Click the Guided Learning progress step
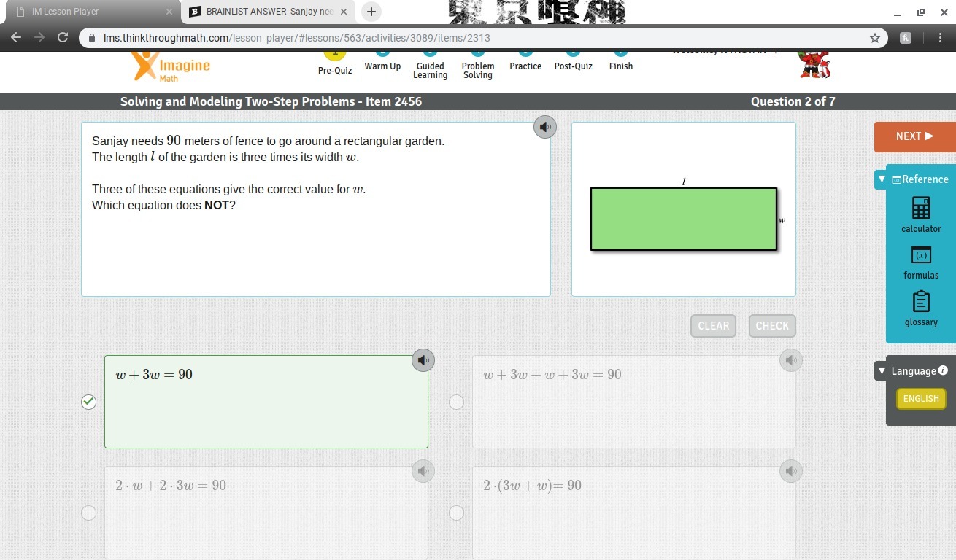The width and height of the screenshot is (956, 560). [x=430, y=70]
